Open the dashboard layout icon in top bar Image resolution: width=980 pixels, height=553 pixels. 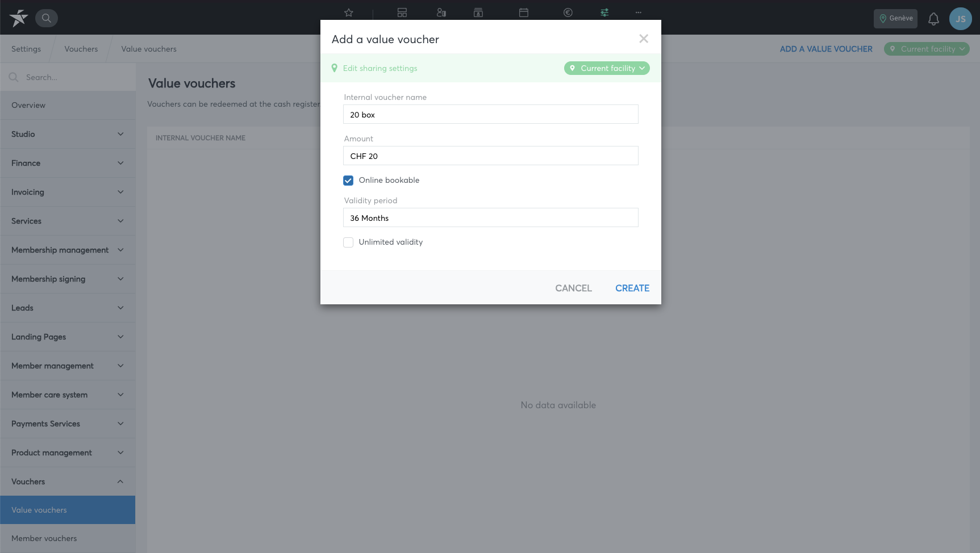(x=402, y=12)
